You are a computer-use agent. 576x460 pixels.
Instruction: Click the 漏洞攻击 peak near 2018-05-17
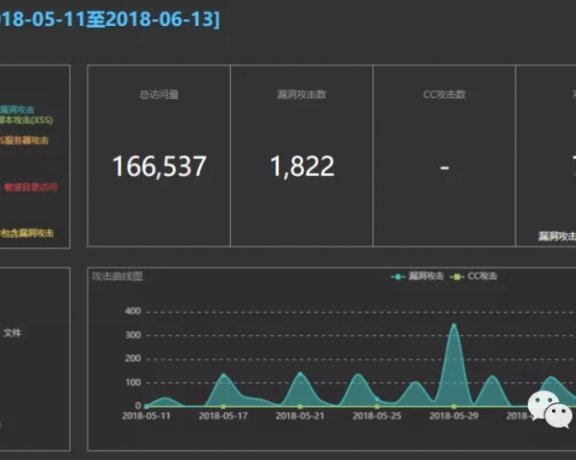224,375
